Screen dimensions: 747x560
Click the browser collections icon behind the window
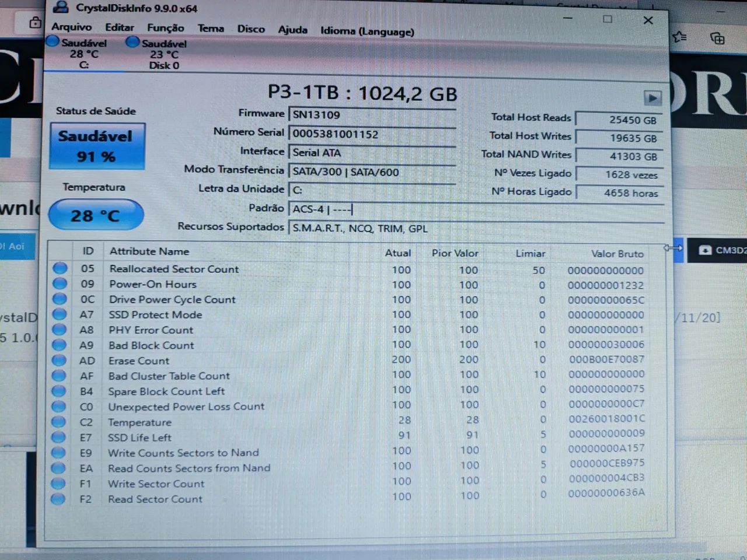(x=717, y=38)
